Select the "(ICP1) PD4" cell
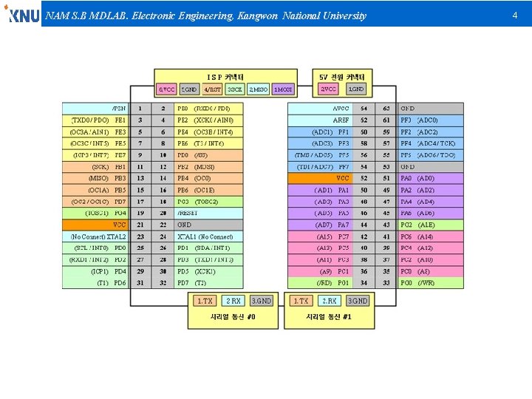 coord(95,271)
